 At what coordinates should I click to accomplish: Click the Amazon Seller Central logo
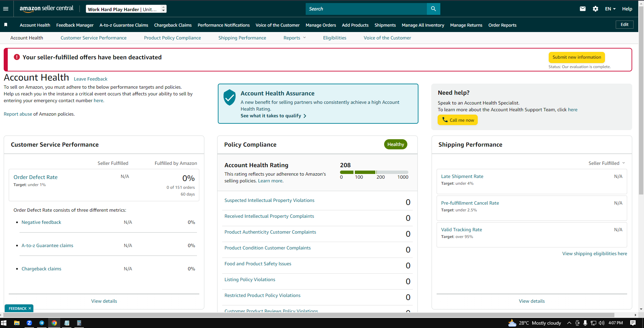46,9
